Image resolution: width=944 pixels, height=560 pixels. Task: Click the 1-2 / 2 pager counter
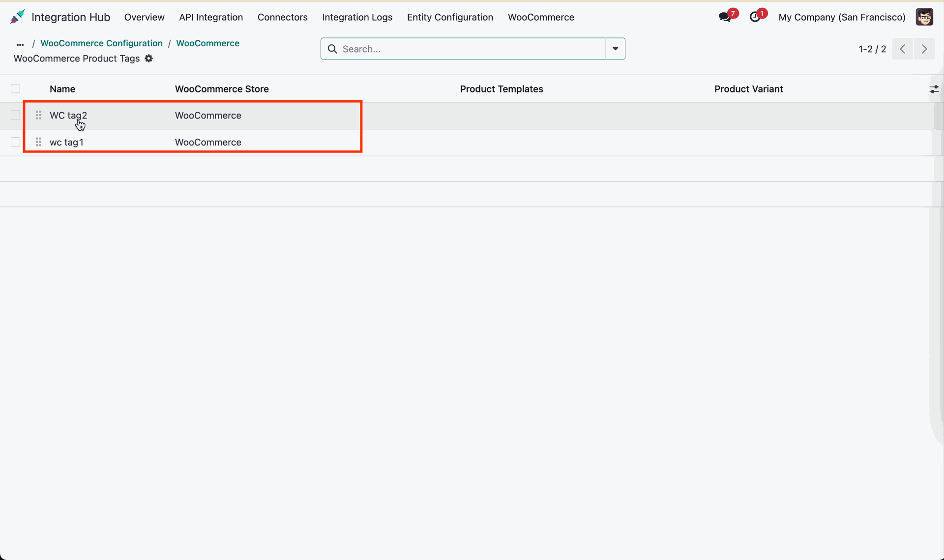pyautogui.click(x=872, y=49)
